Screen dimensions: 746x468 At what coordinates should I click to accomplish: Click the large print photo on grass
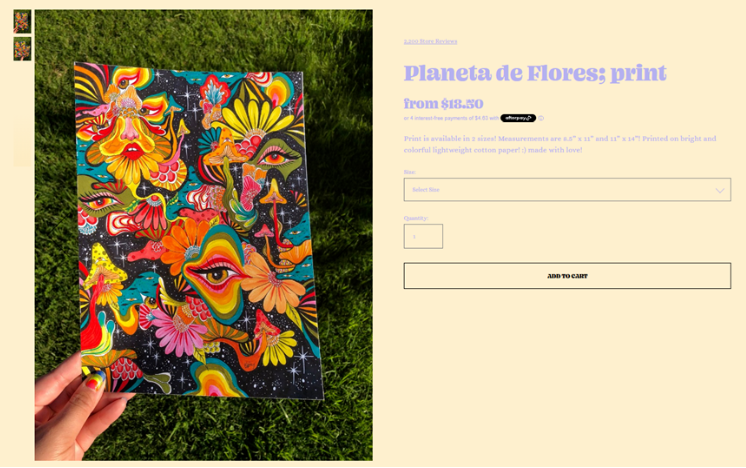point(204,235)
